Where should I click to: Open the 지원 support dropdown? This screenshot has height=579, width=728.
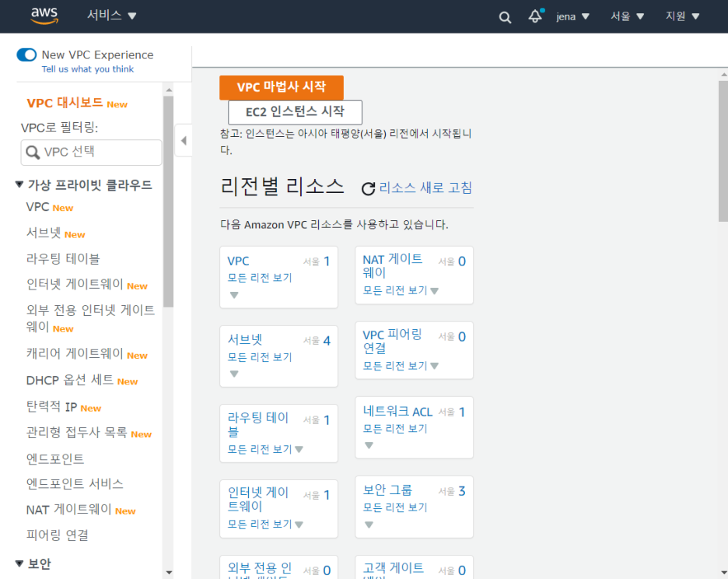pyautogui.click(x=682, y=16)
